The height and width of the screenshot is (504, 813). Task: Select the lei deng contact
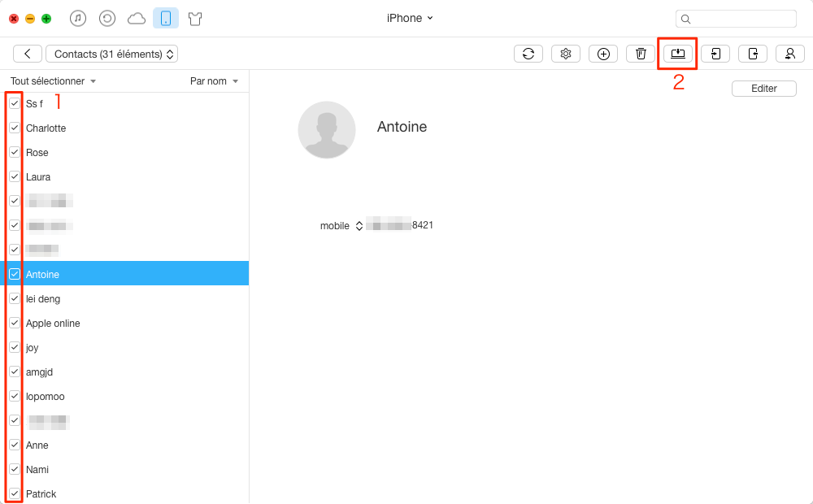[43, 299]
